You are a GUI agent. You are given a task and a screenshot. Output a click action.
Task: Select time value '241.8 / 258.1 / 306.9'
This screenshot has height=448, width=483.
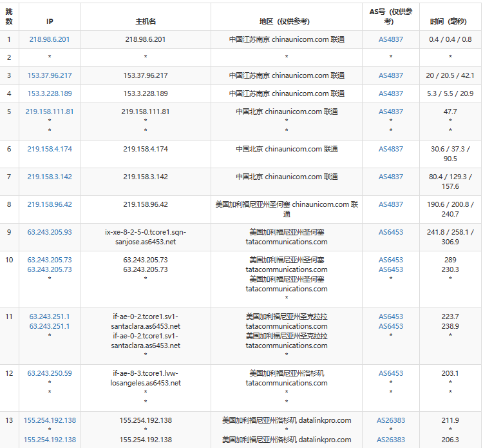tap(450, 237)
